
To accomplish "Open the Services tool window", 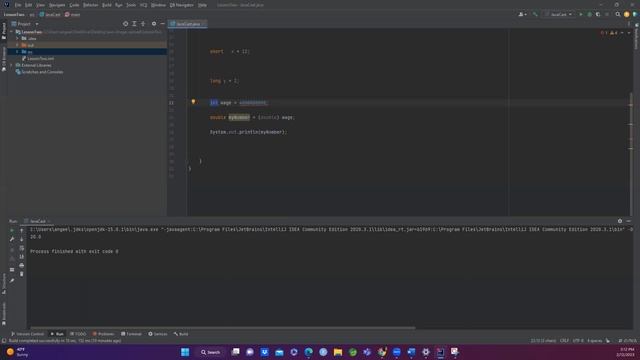I will click(158, 334).
